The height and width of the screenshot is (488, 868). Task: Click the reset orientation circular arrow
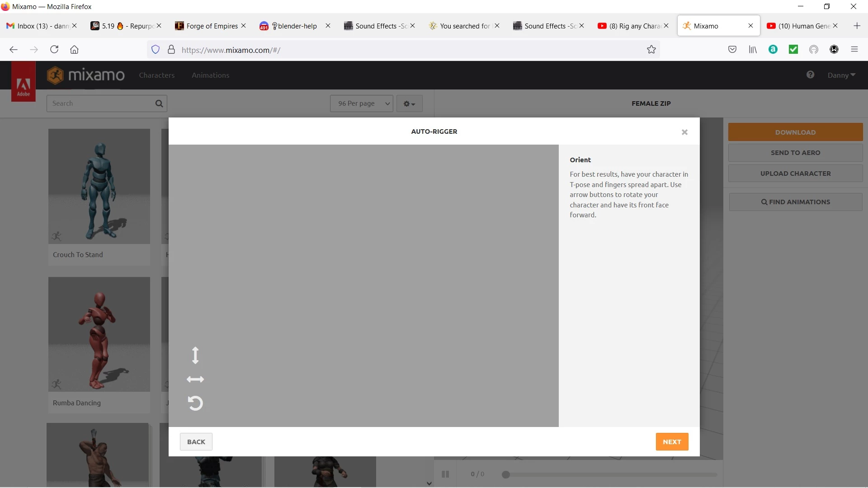coord(195,403)
